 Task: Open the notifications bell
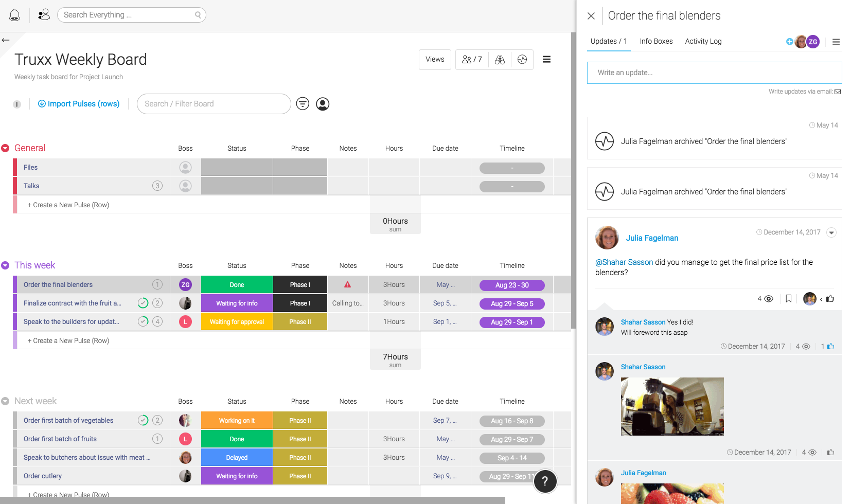tap(14, 15)
